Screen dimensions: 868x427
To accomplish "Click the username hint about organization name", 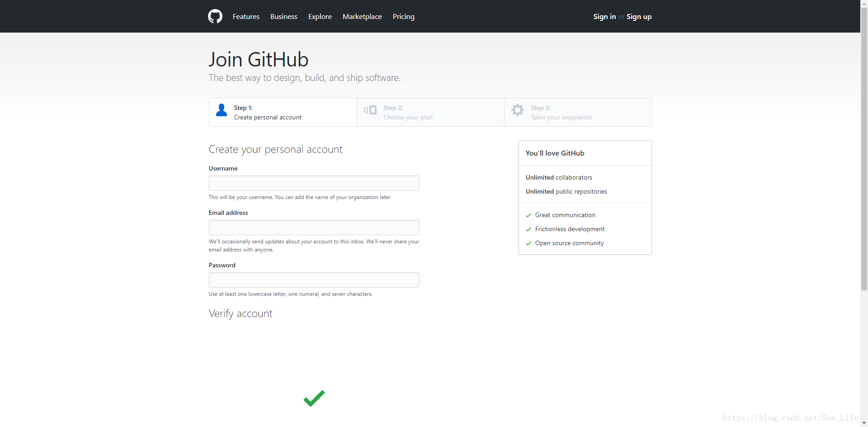I will point(300,197).
